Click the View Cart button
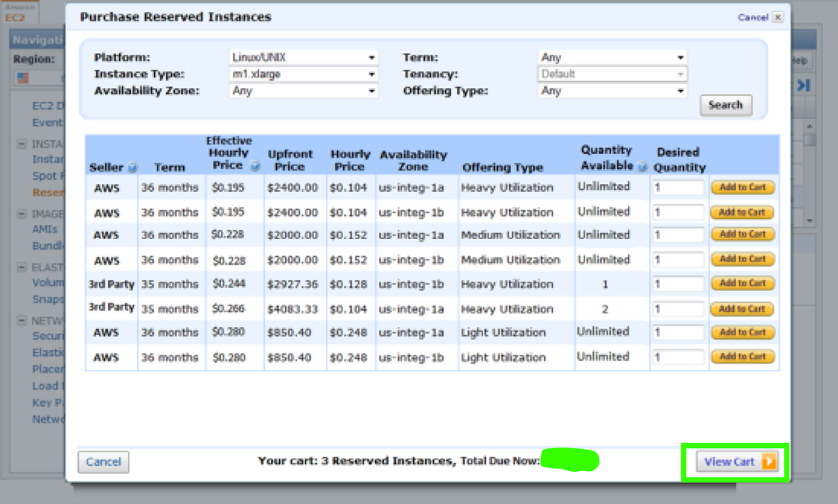Image resolution: width=838 pixels, height=504 pixels. (737, 462)
